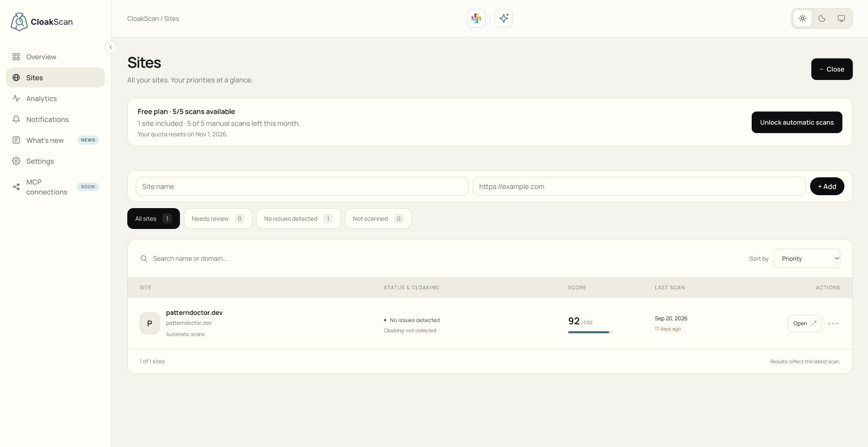Go to Overview in sidebar
Screen dimensions: 868x447
pos(55,57)
